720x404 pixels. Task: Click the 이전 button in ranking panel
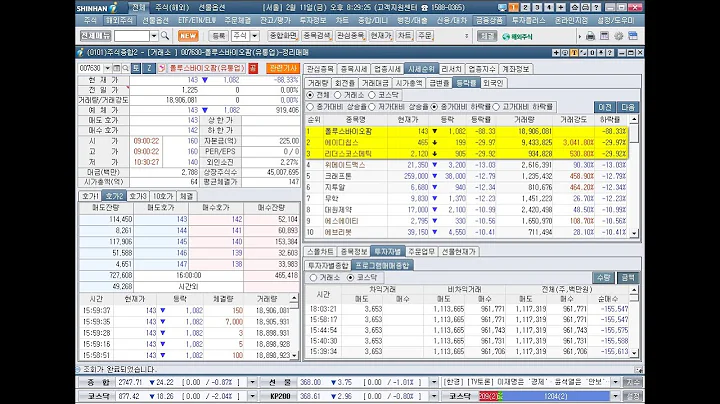pos(605,107)
